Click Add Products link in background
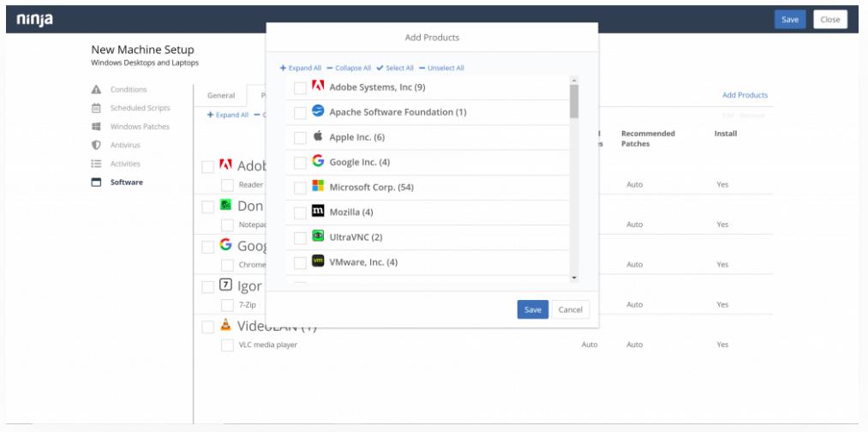The image size is (868, 432). 745,95
